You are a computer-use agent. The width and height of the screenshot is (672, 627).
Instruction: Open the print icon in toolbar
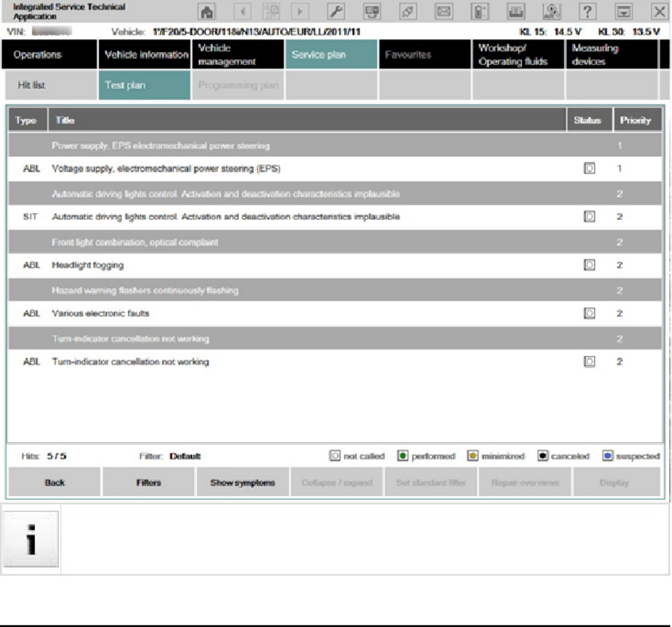coord(516,12)
